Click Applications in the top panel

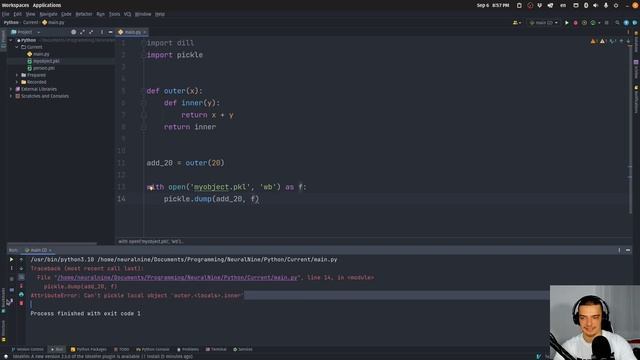click(x=47, y=5)
